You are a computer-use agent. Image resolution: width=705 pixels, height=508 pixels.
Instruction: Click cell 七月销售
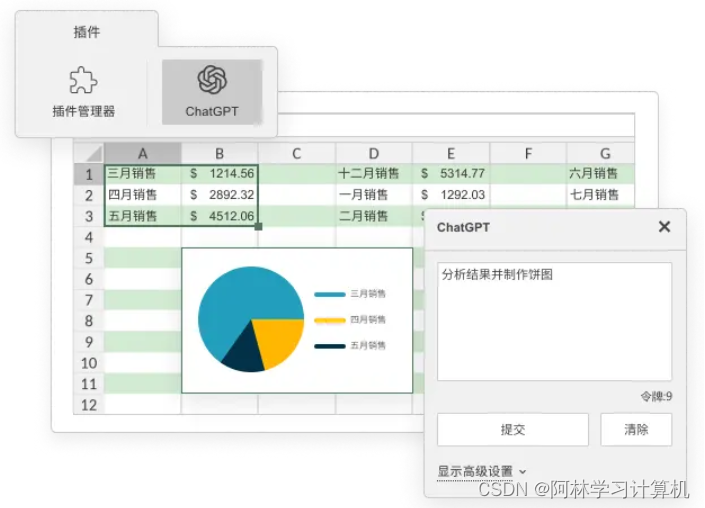point(601,195)
